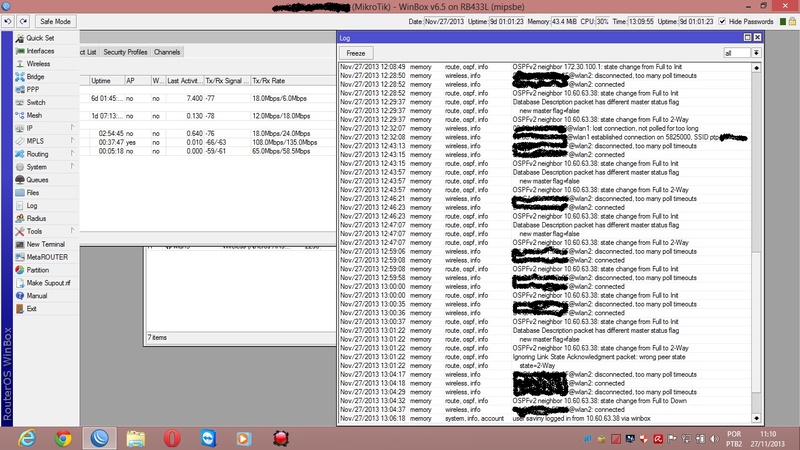Sort by Uptime column header
800x450 pixels.
107,81
